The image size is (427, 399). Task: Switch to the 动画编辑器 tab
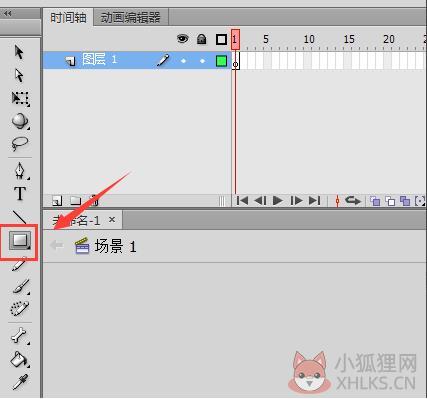130,17
